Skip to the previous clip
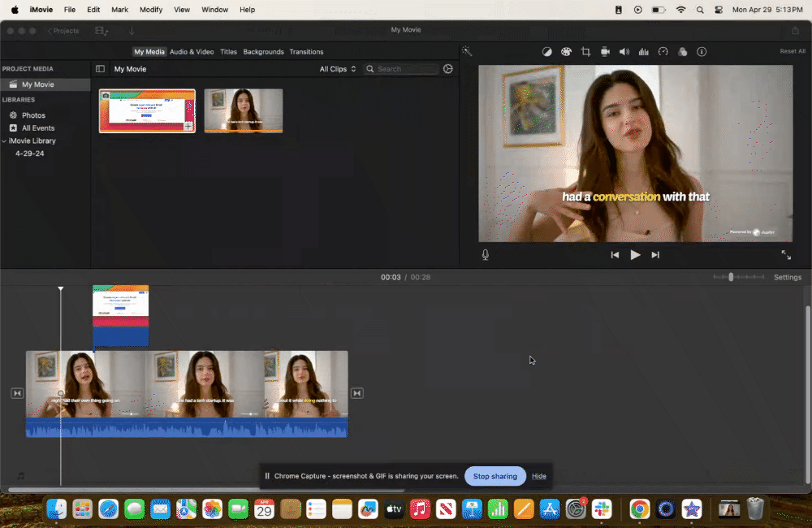 (615, 255)
